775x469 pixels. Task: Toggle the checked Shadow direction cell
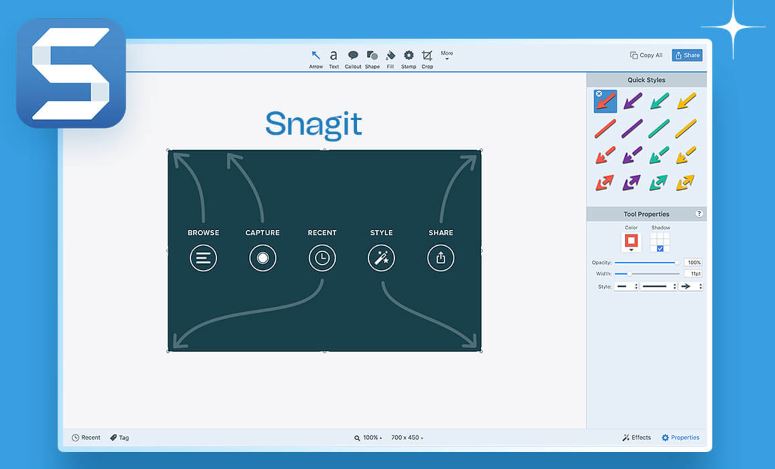pos(660,249)
